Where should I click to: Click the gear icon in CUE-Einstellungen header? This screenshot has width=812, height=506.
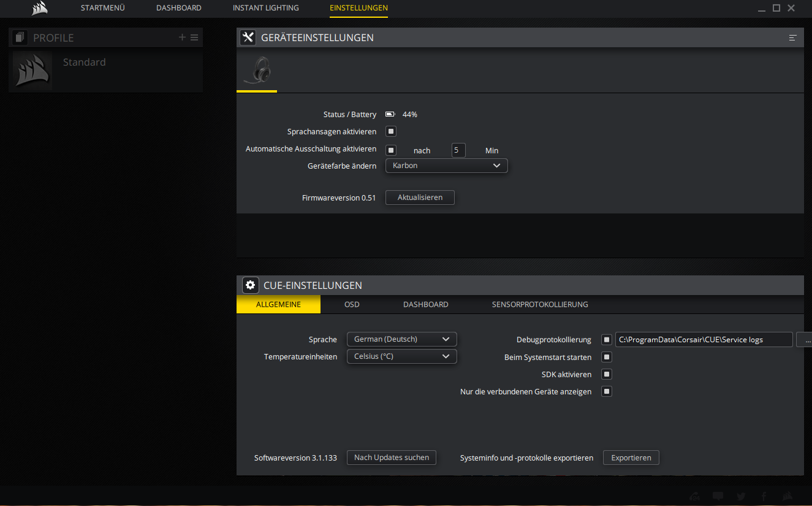point(250,285)
